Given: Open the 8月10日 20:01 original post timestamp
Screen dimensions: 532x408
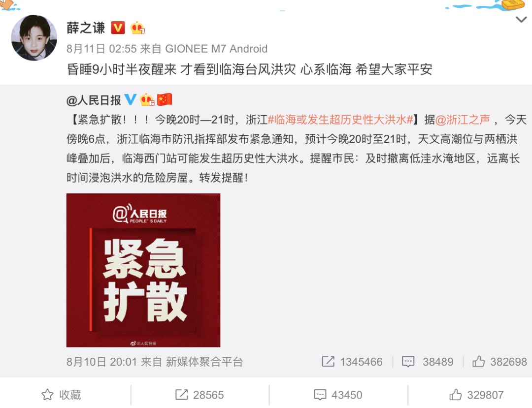Looking at the screenshot, I should click(x=101, y=362).
